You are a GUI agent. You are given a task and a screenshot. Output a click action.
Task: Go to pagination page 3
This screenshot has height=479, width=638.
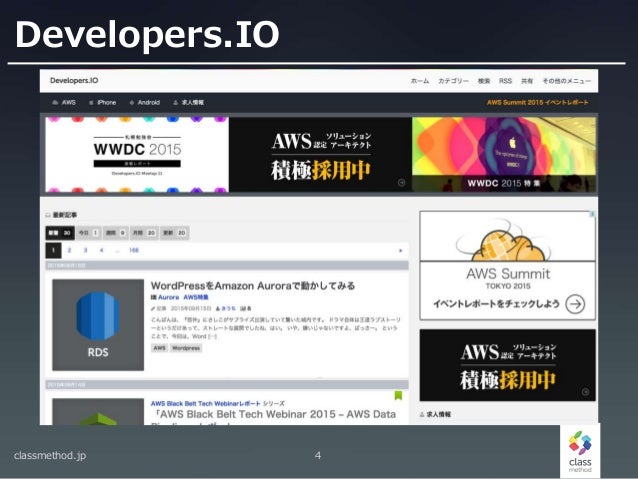point(85,250)
